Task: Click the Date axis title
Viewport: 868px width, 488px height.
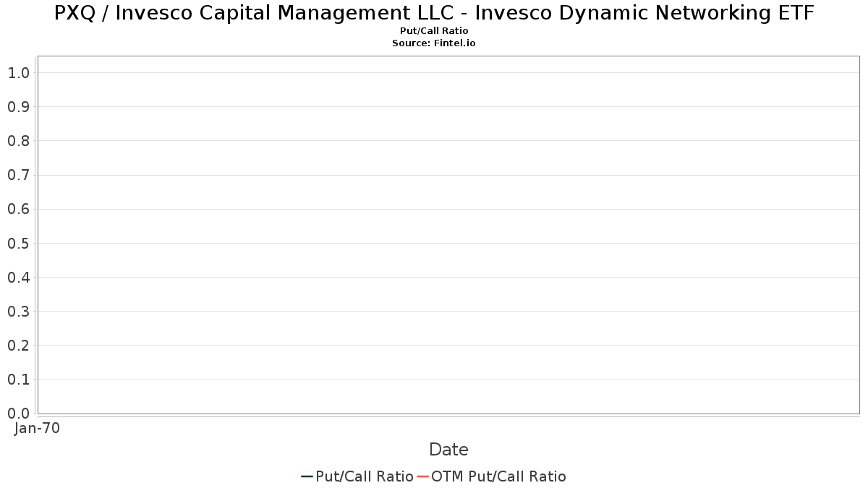Action: [448, 450]
